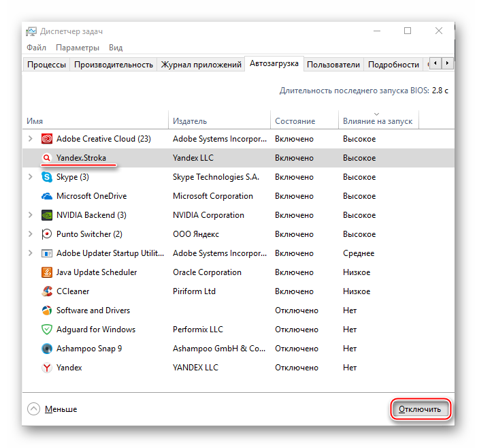Open the Файл menu
This screenshot has height=448, width=477.
[36, 48]
